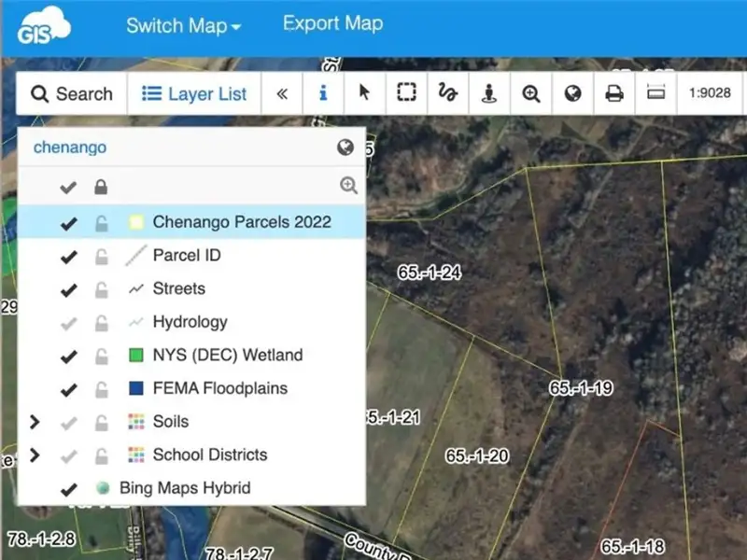Open the Layer List panel tab
Screen dimensions: 747x560
click(194, 94)
